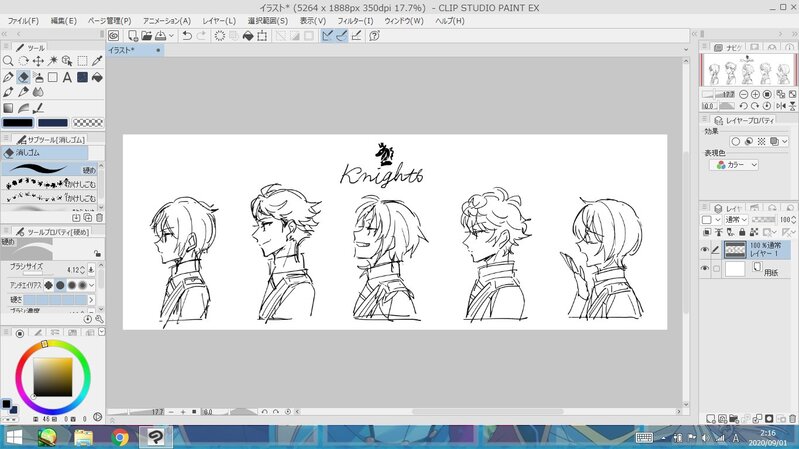The width and height of the screenshot is (799, 449).
Task: Select the Auto Select magic wand tool
Action: pyautogui.click(x=52, y=61)
